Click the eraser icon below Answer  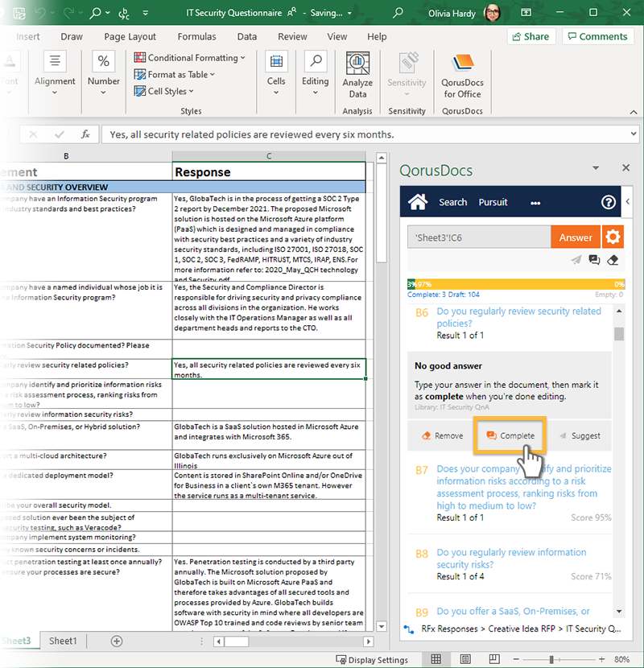click(x=613, y=260)
